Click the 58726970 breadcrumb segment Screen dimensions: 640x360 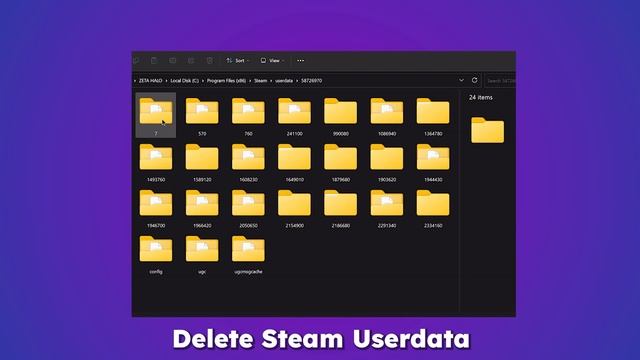tap(311, 81)
